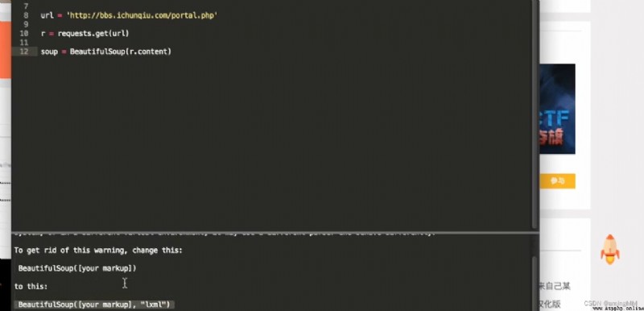Screen dimensions: 644x311
Task: Select the highlighted "lxml" suggestion line
Action: point(94,305)
